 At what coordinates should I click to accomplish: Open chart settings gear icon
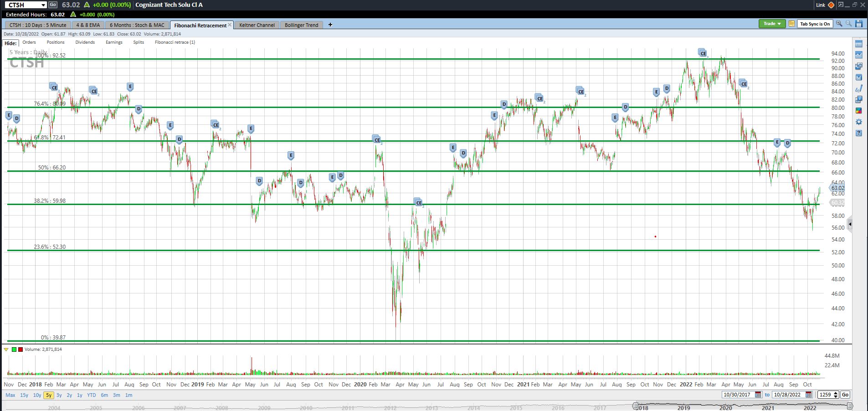point(858,122)
